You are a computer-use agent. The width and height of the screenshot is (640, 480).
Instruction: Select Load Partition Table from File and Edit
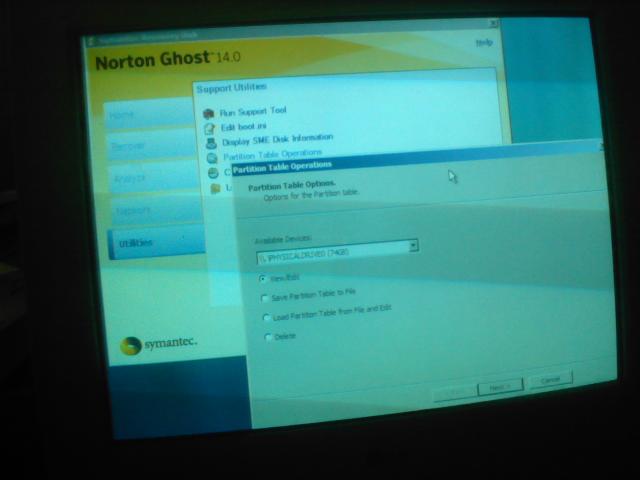pos(267,318)
